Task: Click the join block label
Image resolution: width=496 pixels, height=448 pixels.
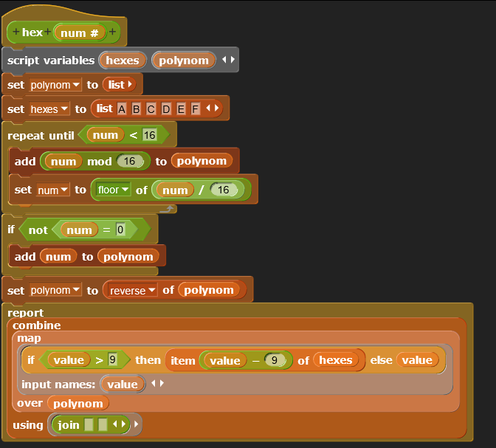Action: (x=69, y=425)
